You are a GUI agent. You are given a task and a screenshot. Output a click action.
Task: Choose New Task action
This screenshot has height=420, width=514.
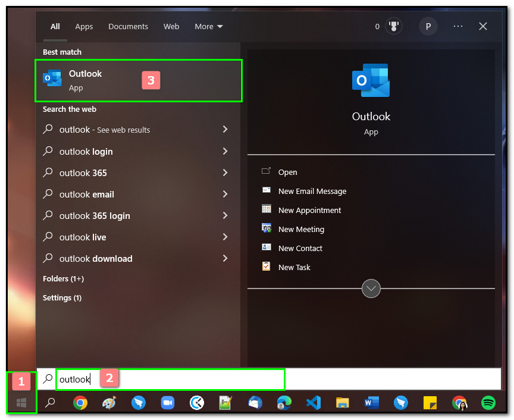(x=294, y=267)
